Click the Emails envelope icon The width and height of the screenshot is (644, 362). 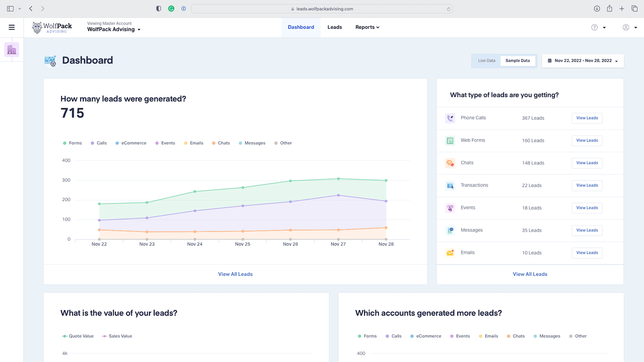[450, 253]
